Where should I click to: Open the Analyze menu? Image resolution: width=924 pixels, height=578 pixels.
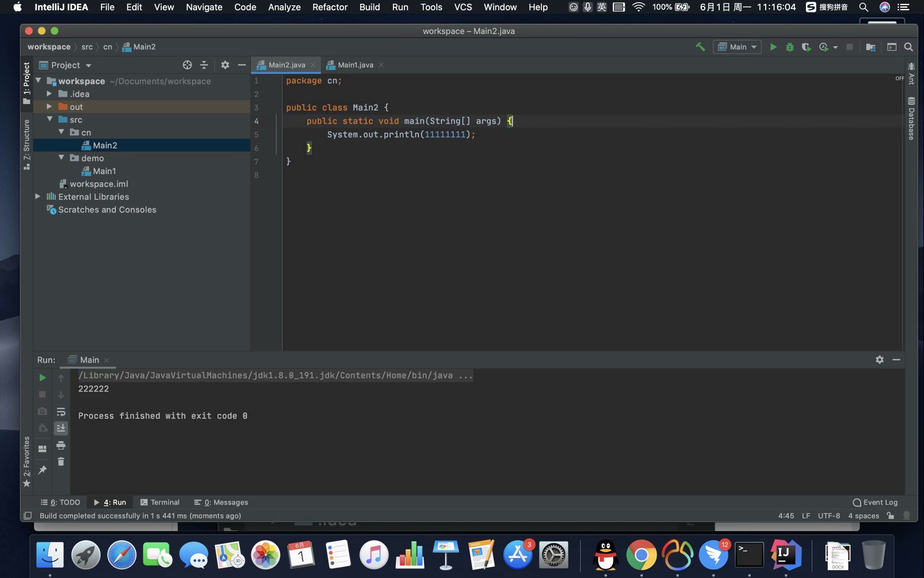pos(284,7)
